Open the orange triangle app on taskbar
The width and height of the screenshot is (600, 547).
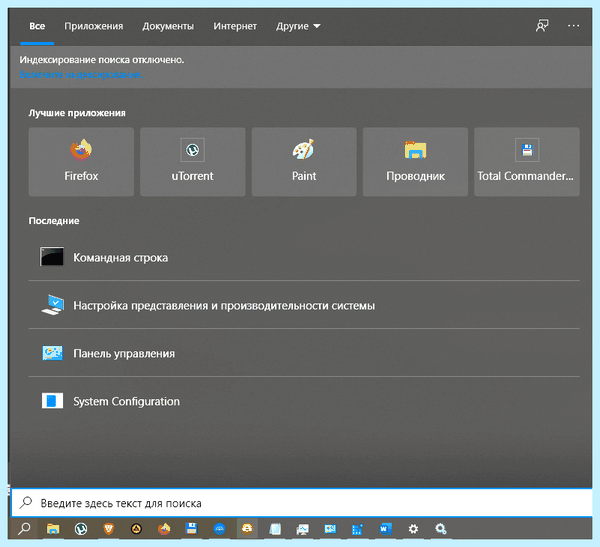(136, 529)
